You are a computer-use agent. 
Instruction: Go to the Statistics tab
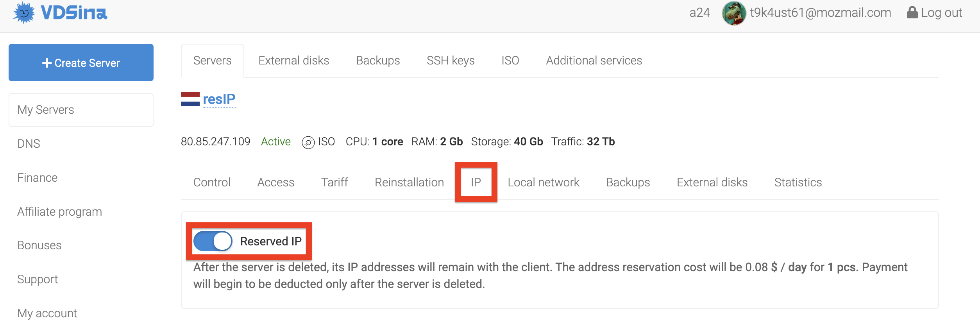coord(798,182)
